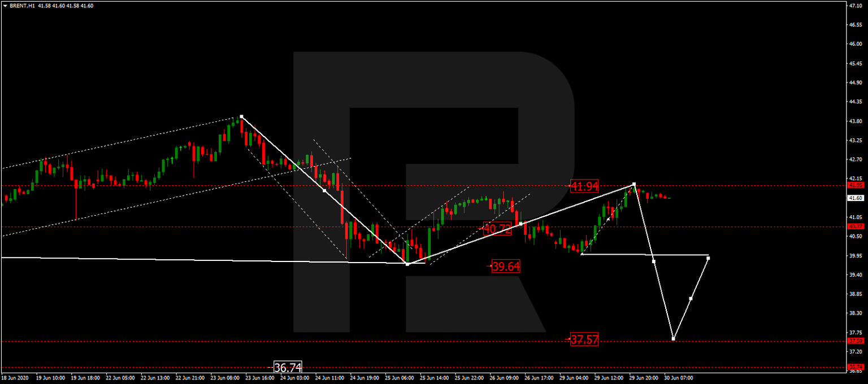
Task: Click the red 41.95 level tag on price axis
Action: [x=856, y=185]
